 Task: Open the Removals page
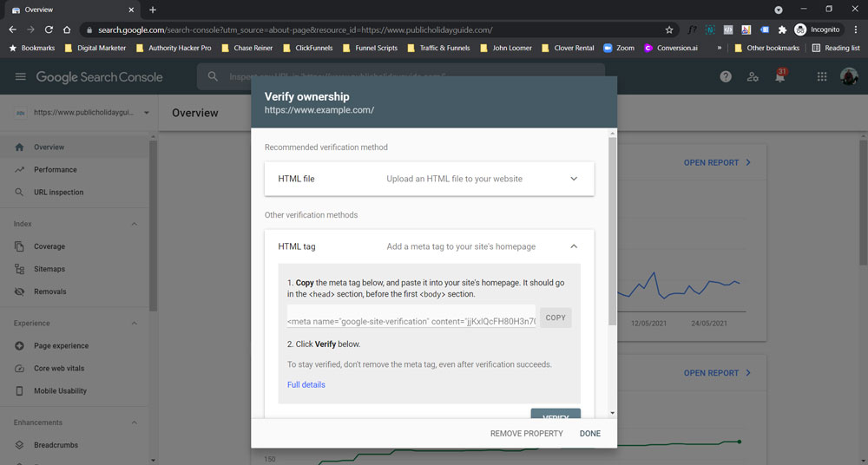tap(75, 291)
